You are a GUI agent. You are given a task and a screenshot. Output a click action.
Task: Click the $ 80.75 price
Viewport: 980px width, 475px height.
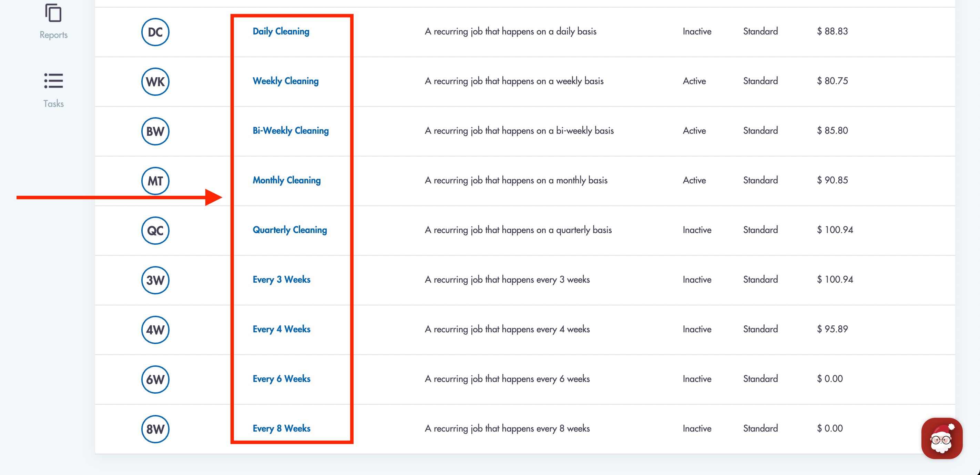(x=833, y=81)
